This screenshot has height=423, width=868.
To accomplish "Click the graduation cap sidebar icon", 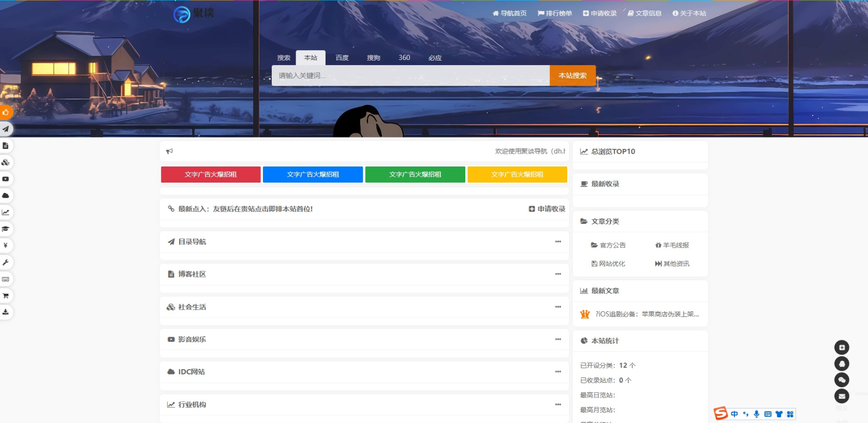I will (x=5, y=229).
